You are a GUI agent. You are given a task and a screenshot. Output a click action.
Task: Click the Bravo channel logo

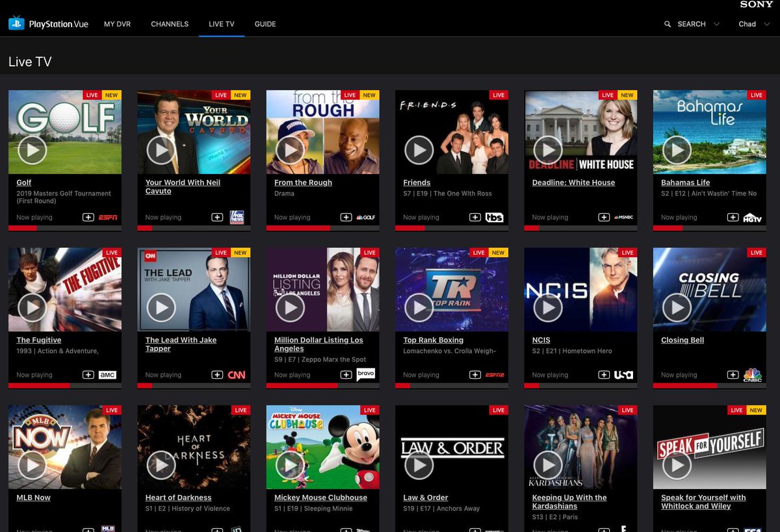coord(365,374)
